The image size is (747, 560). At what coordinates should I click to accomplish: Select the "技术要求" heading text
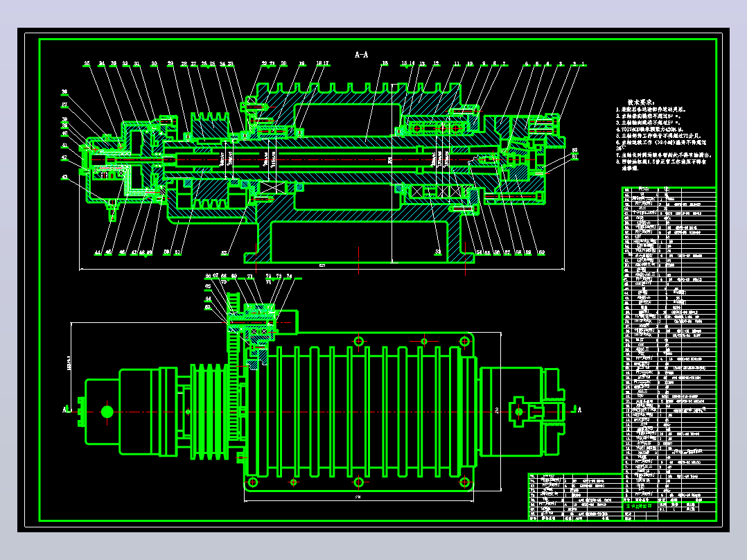click(641, 102)
